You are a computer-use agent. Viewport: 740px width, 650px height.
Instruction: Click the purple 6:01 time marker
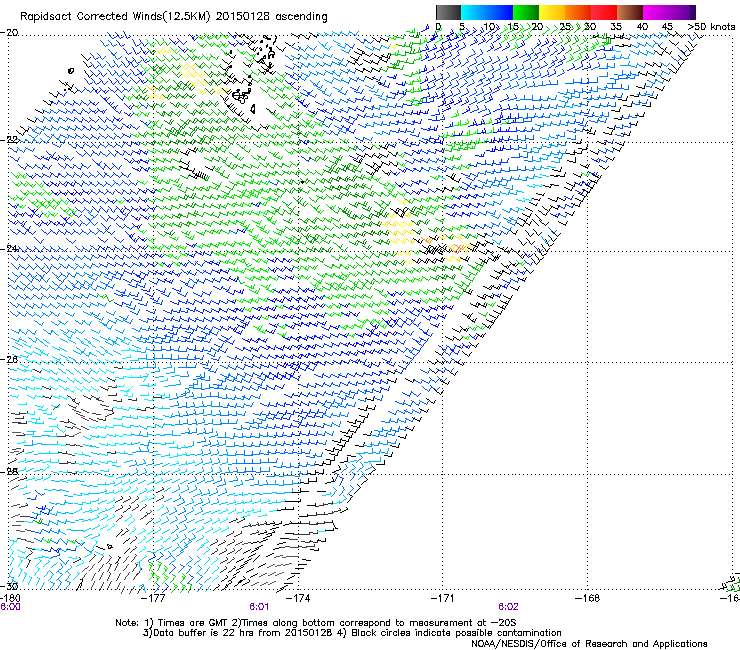259,607
